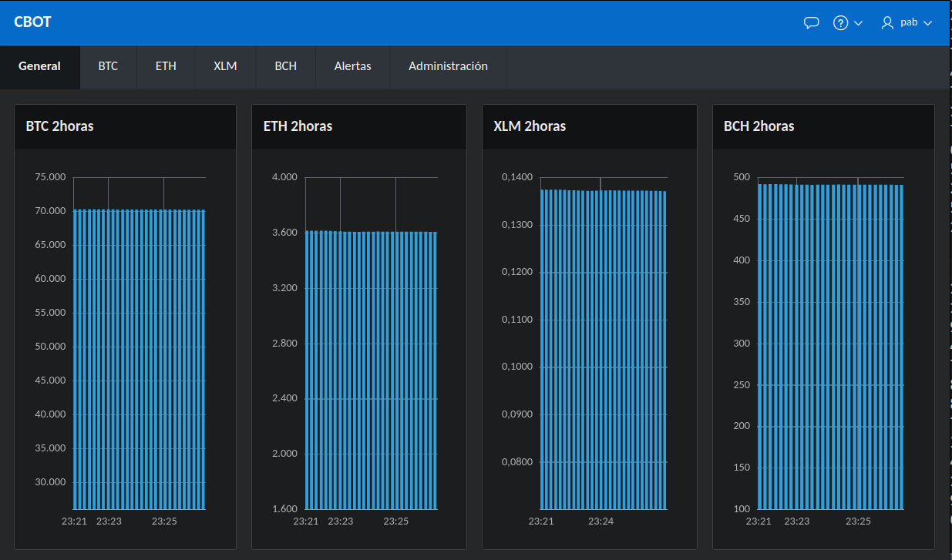The height and width of the screenshot is (560, 952).
Task: Switch to the BTC tab
Action: pyautogui.click(x=108, y=66)
